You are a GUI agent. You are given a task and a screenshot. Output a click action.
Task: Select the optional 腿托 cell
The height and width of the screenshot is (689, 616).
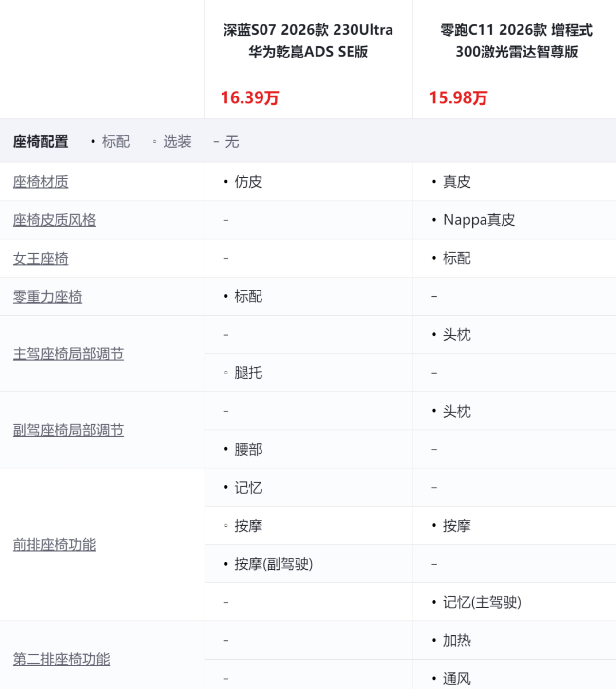tap(248, 373)
